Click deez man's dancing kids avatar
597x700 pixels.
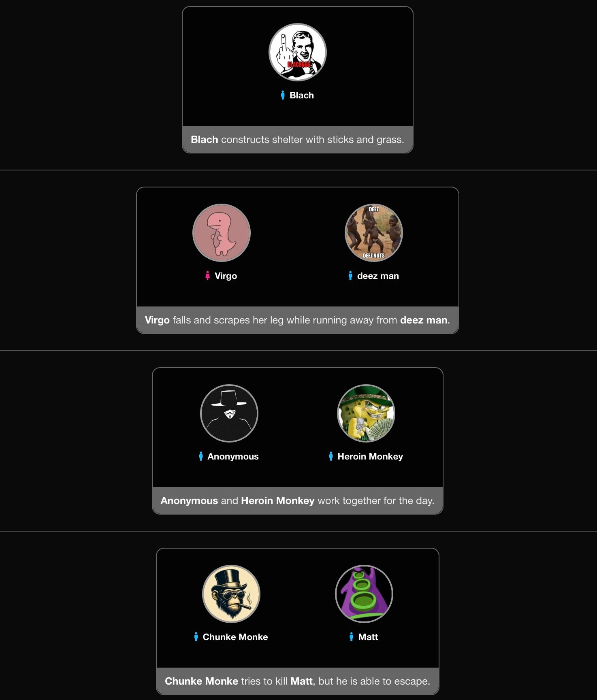(374, 233)
